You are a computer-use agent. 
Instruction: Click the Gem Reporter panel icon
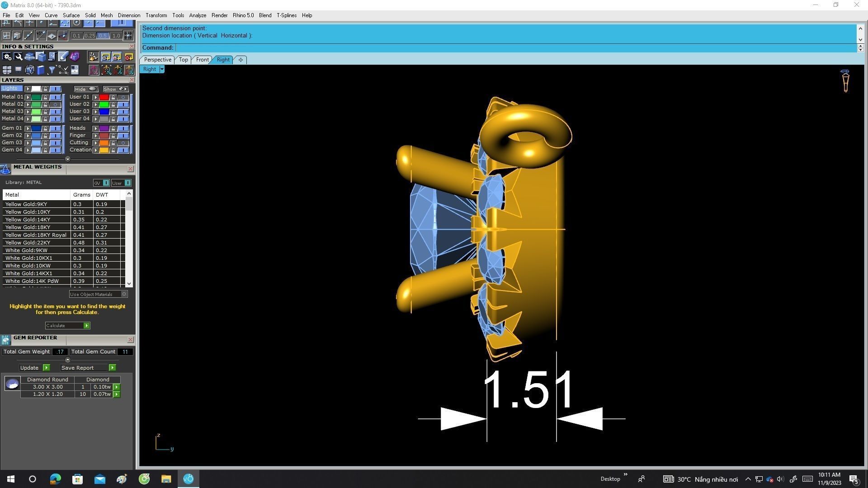(5, 340)
